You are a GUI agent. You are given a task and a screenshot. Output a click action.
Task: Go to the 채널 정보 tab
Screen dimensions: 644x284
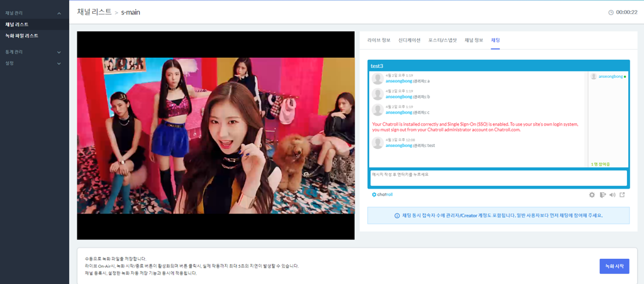click(474, 40)
